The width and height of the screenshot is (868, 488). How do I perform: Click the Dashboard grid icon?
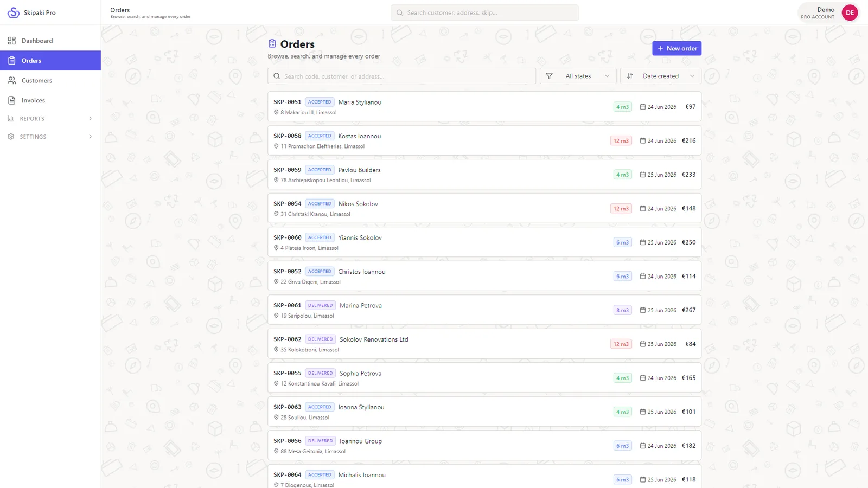pyautogui.click(x=11, y=41)
